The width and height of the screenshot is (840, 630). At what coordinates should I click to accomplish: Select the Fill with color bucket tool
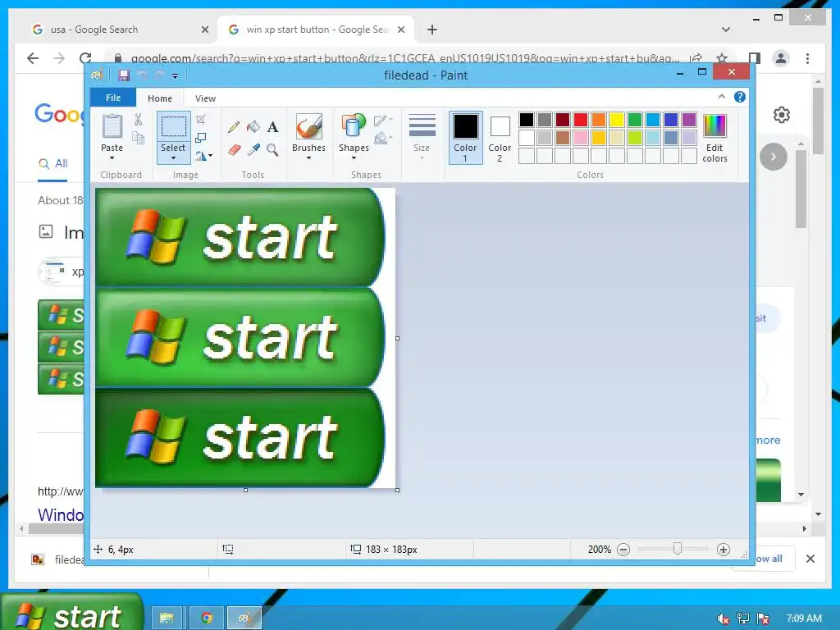[x=253, y=127]
